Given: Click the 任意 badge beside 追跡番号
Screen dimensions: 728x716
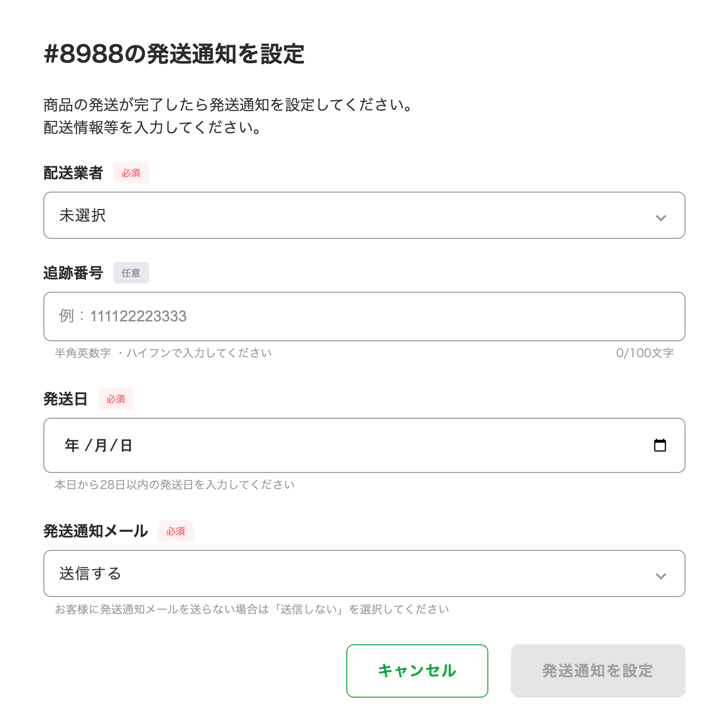Looking at the screenshot, I should point(131,273).
